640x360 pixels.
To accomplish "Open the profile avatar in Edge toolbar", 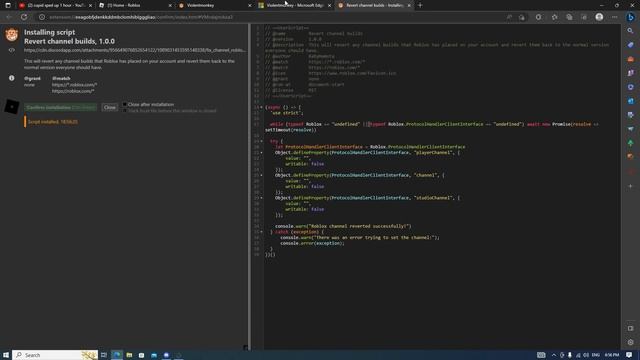I will [x=599, y=17].
